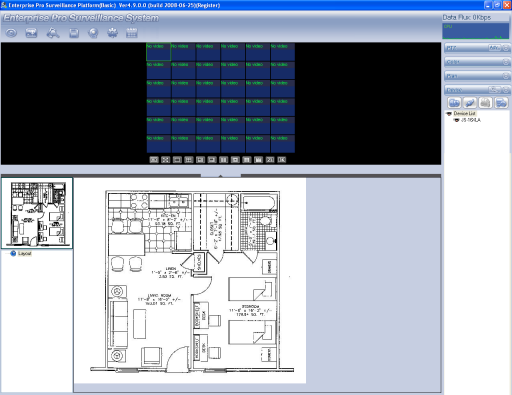512x395 pixels.
Task: Select the first No video cell
Action: point(159,52)
